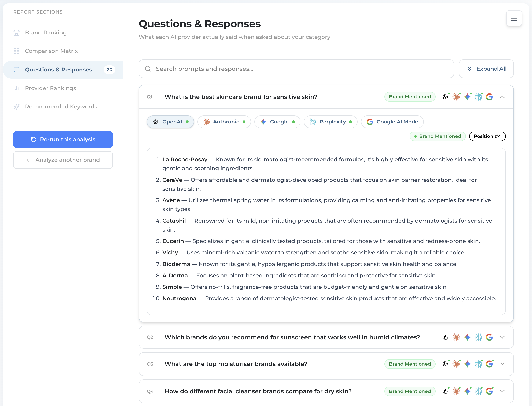Open Recommended Keywords section

63,107
